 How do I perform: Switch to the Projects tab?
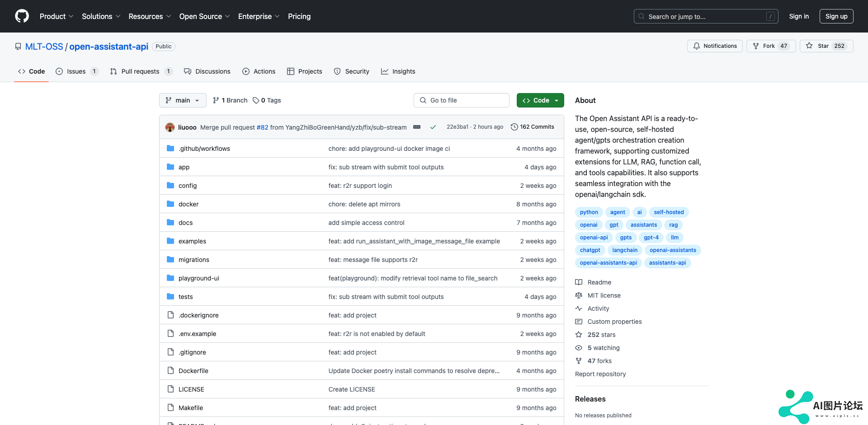coord(305,71)
